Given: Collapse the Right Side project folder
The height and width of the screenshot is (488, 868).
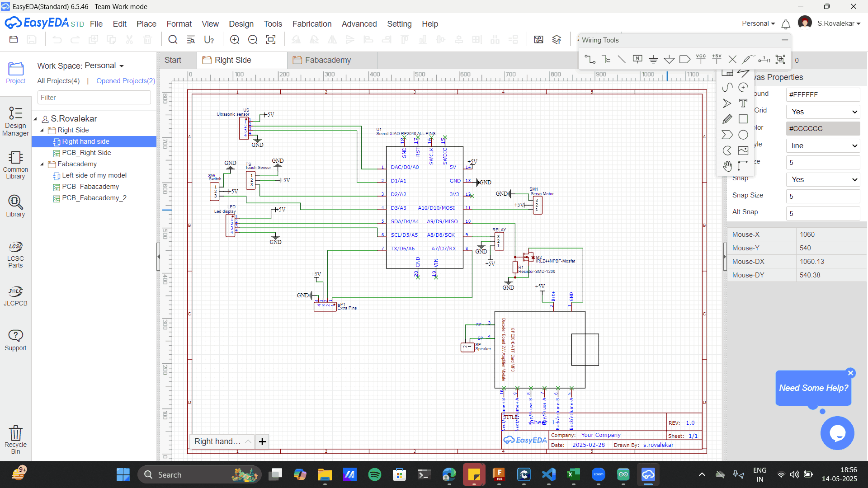Looking at the screenshot, I should (x=42, y=130).
